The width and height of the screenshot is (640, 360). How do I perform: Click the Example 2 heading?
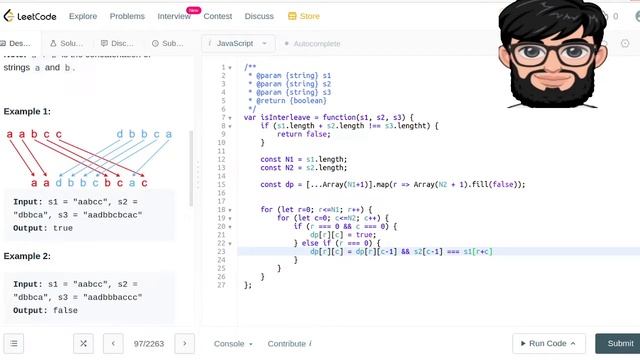point(27,256)
